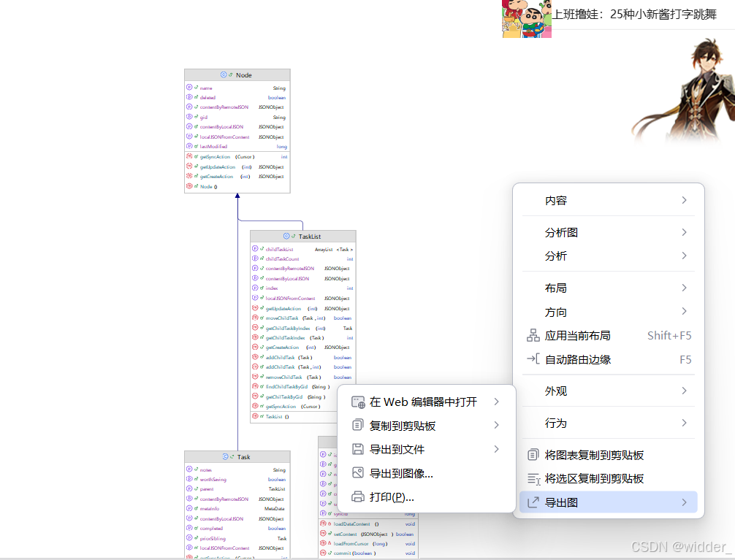Click the routing icon beside 自动路由边缘

[x=533, y=359]
